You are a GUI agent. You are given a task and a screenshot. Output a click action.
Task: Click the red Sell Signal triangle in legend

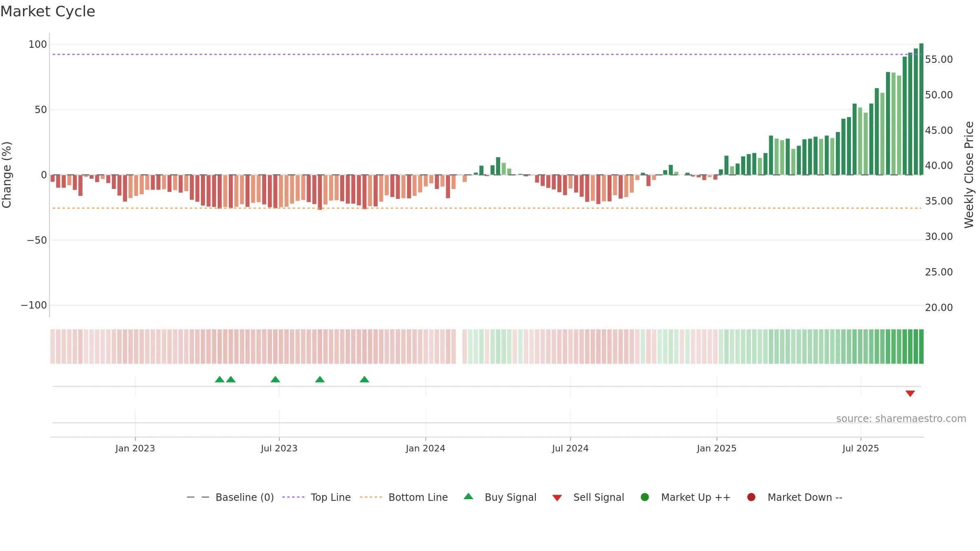pyautogui.click(x=557, y=498)
